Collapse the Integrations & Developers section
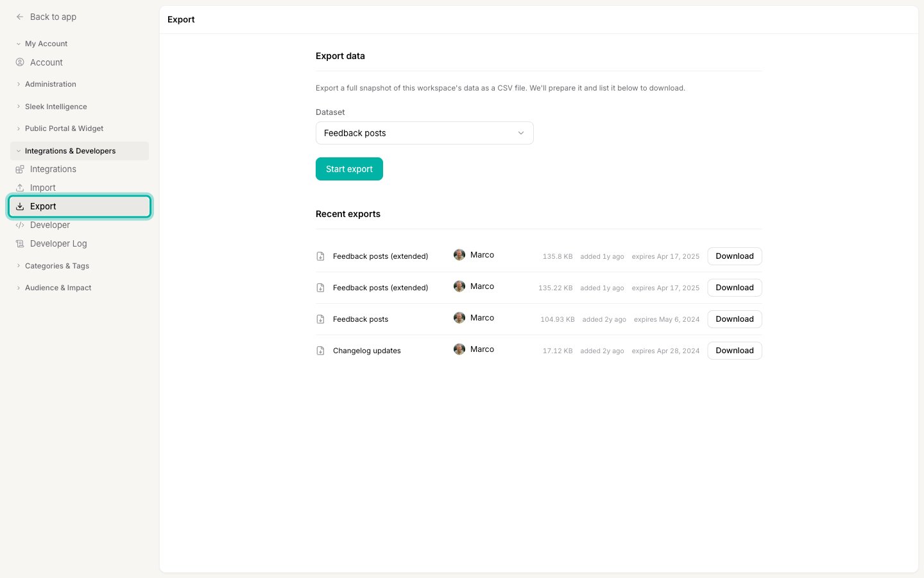924x578 pixels. click(80, 151)
